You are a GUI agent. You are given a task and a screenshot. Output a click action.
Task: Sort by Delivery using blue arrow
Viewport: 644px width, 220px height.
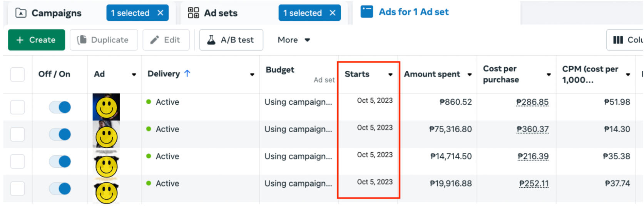click(187, 73)
